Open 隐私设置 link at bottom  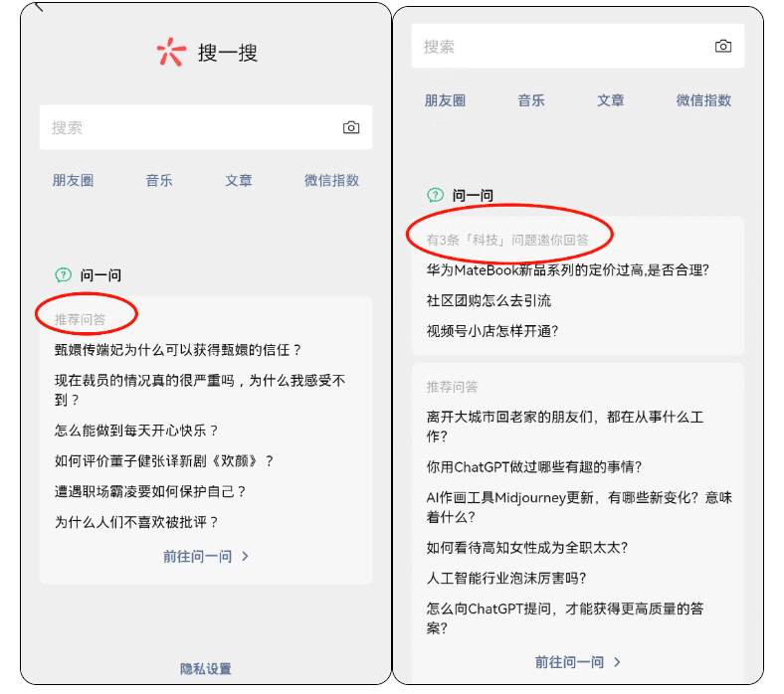point(206,669)
